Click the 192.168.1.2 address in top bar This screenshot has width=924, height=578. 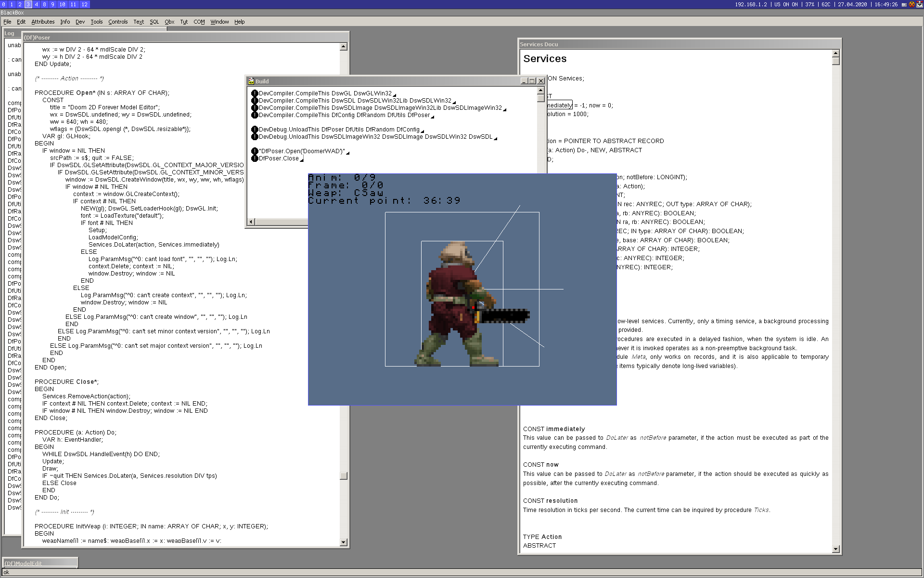(x=751, y=4)
